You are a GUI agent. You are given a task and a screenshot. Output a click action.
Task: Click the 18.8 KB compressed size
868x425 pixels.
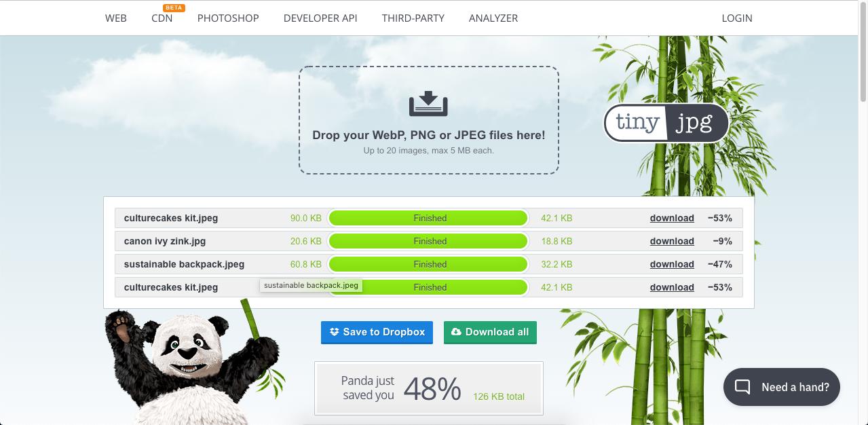click(x=556, y=241)
